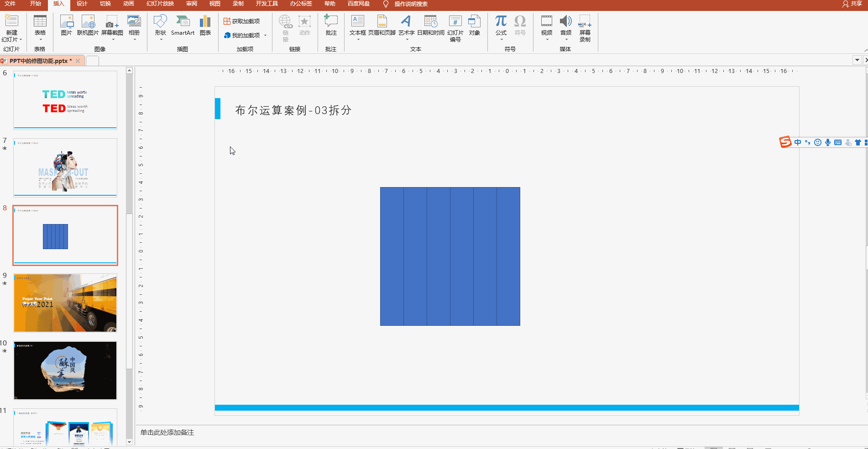The height and width of the screenshot is (449, 868).
Task: Insert a text box with 文本框
Action: [x=358, y=25]
